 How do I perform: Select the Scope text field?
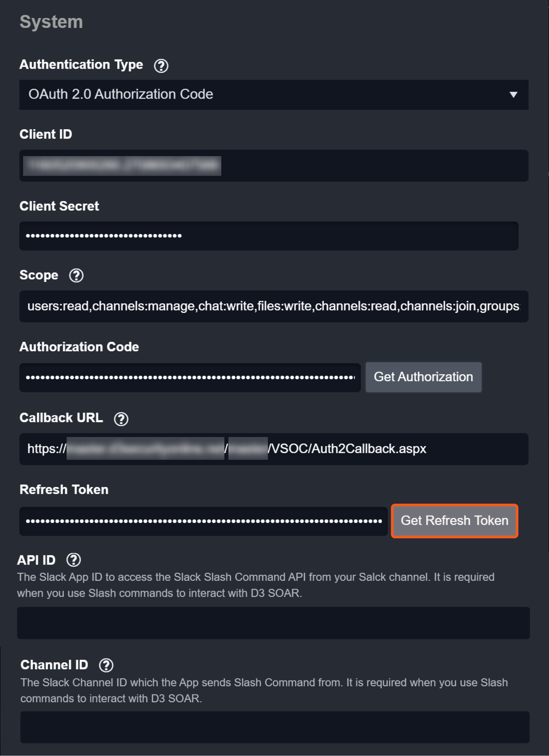(274, 306)
